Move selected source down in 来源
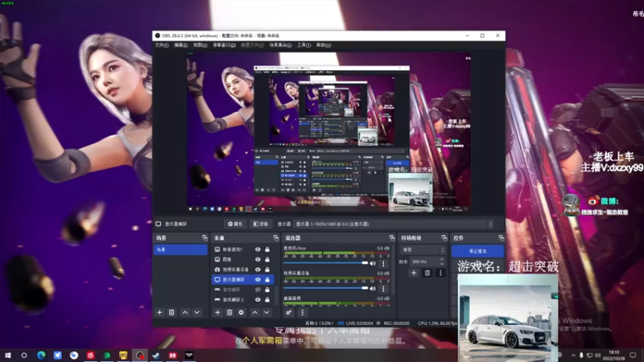Image resolution: width=644 pixels, height=362 pixels. (267, 313)
